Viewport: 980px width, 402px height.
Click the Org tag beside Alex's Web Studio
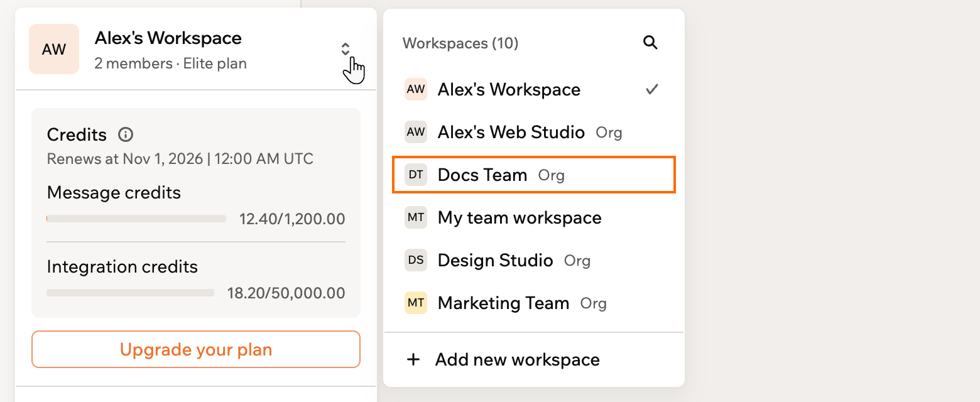(609, 133)
